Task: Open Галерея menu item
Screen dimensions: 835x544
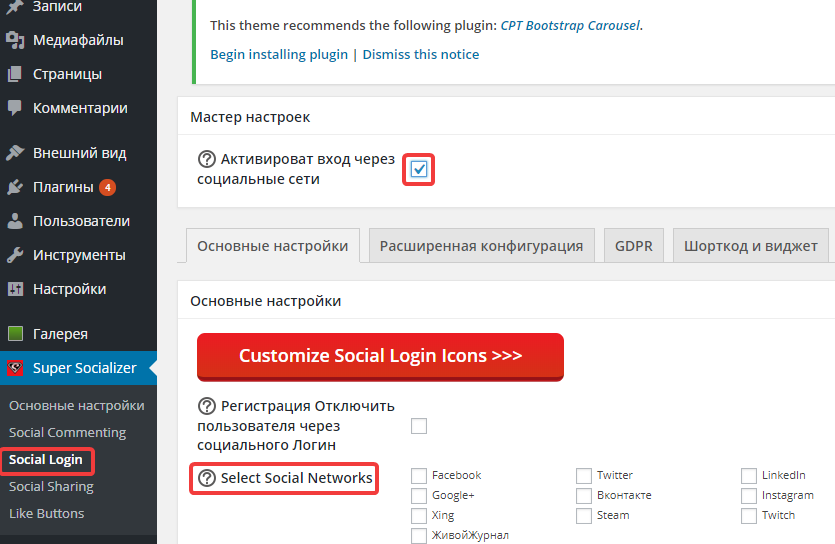Action: 78,334
